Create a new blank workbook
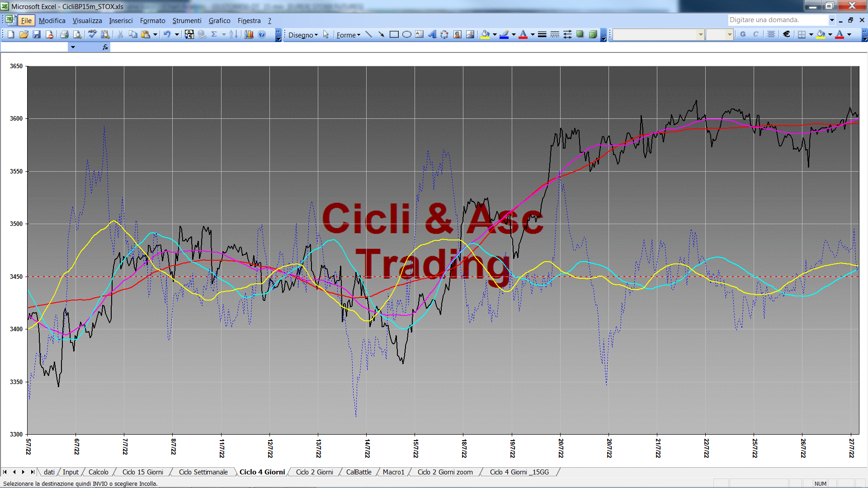This screenshot has height=488, width=868. (11, 34)
